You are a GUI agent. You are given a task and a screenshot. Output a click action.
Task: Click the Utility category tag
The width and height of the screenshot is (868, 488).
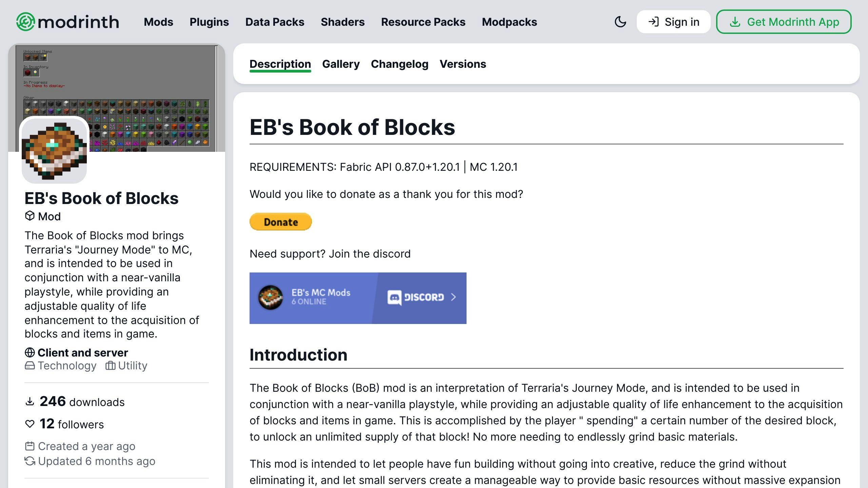tap(126, 366)
